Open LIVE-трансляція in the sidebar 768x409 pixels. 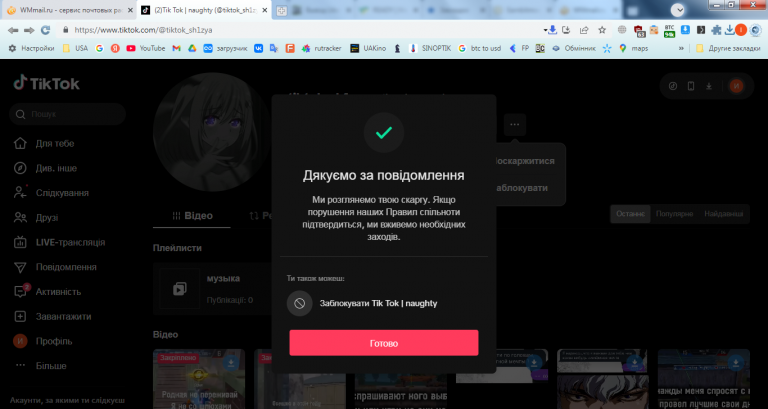[59, 242]
